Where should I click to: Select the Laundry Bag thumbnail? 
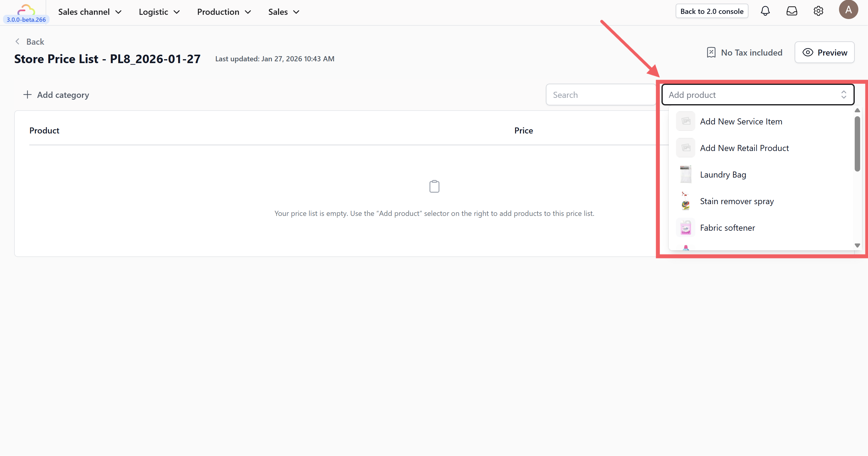685,175
